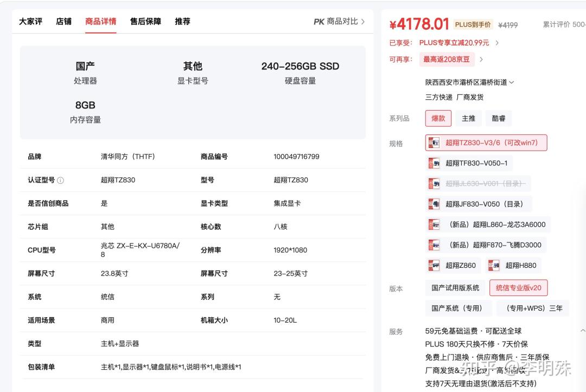Choose spec 超翔Z860
586x392 pixels.
pos(453,266)
